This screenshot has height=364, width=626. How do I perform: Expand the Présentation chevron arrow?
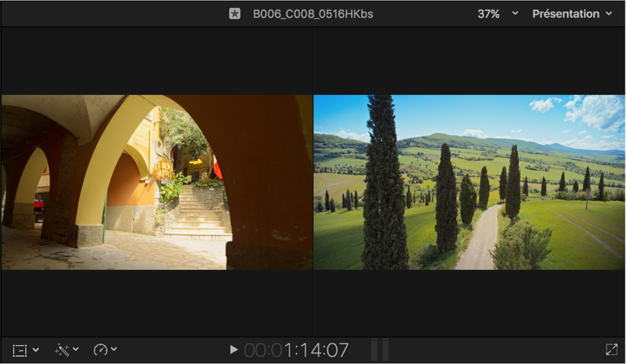point(609,13)
